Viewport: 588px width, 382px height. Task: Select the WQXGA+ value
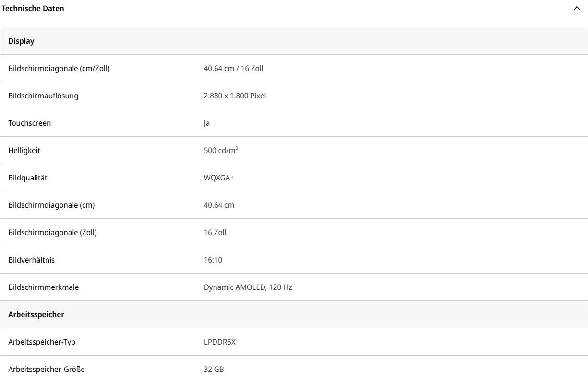(x=219, y=178)
